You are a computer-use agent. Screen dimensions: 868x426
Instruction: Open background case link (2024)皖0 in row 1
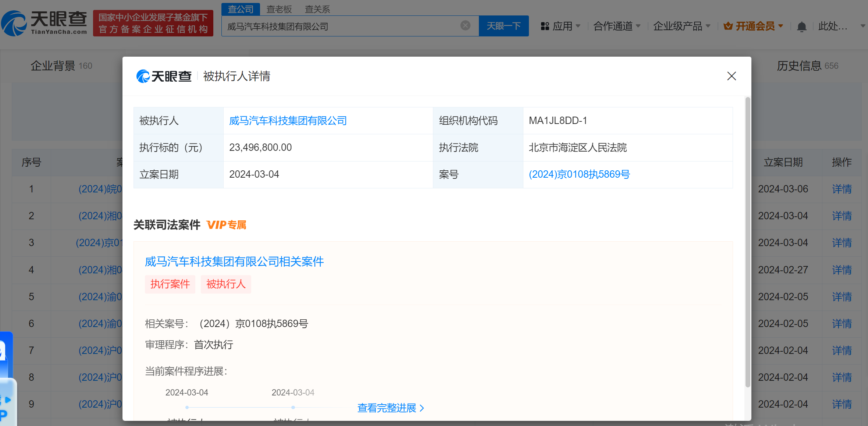(x=100, y=189)
